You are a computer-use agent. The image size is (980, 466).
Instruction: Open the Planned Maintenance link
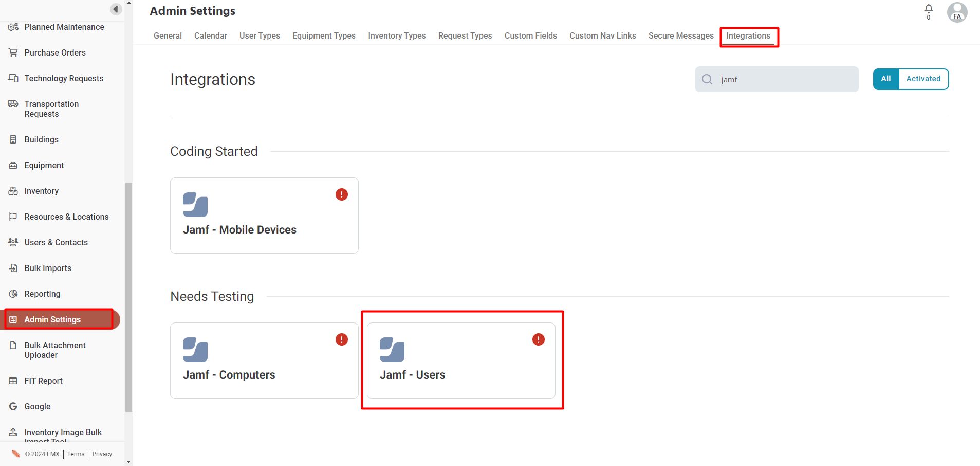64,27
